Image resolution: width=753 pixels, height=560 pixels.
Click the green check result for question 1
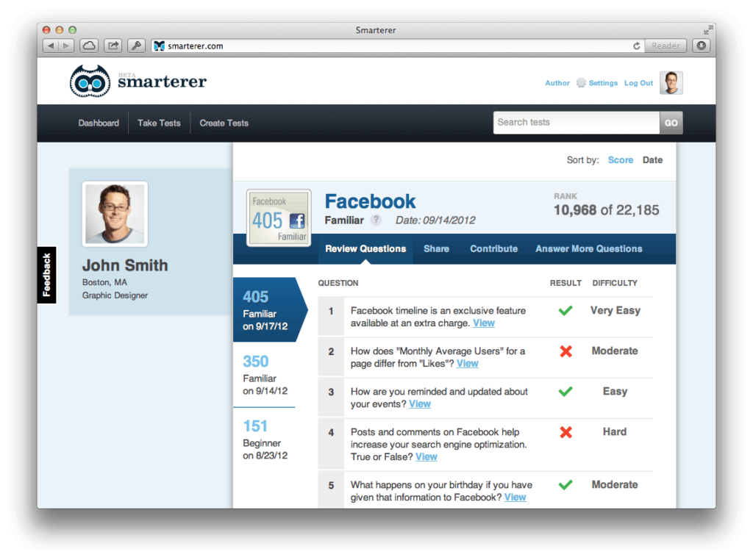pos(565,310)
